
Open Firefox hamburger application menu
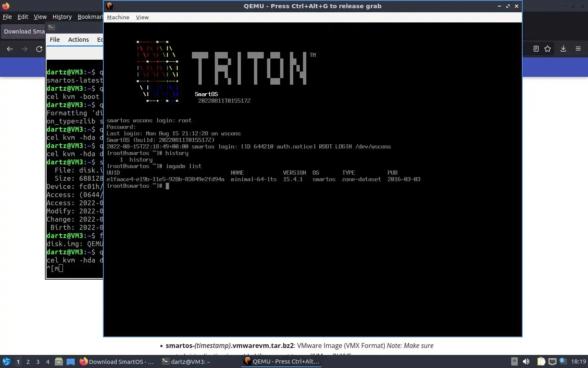(x=578, y=49)
